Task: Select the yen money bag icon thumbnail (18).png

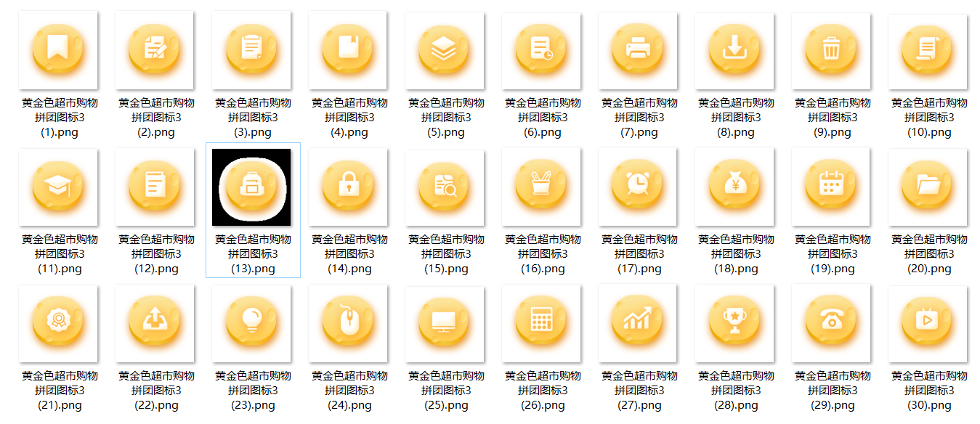Action: click(734, 187)
